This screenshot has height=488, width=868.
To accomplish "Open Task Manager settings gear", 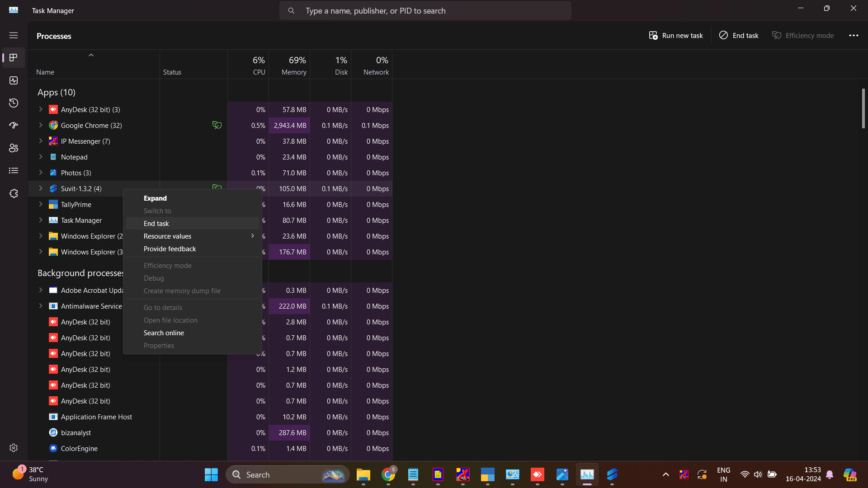I will click(14, 447).
